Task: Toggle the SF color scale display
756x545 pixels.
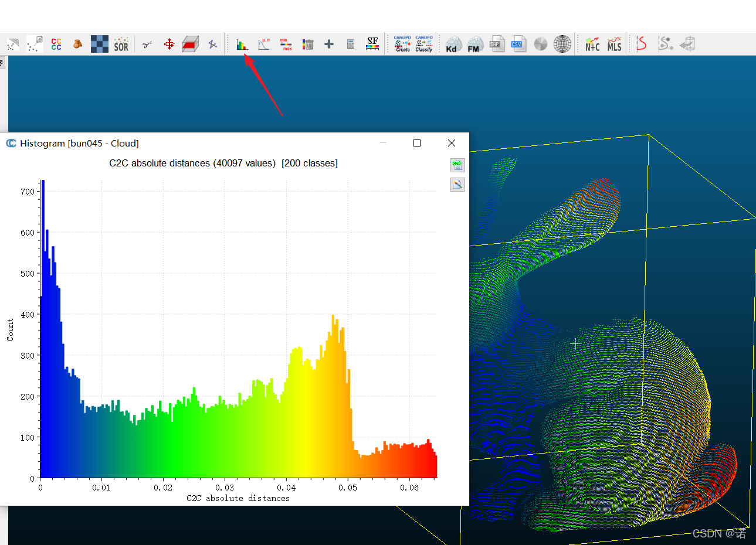Action: coord(372,43)
